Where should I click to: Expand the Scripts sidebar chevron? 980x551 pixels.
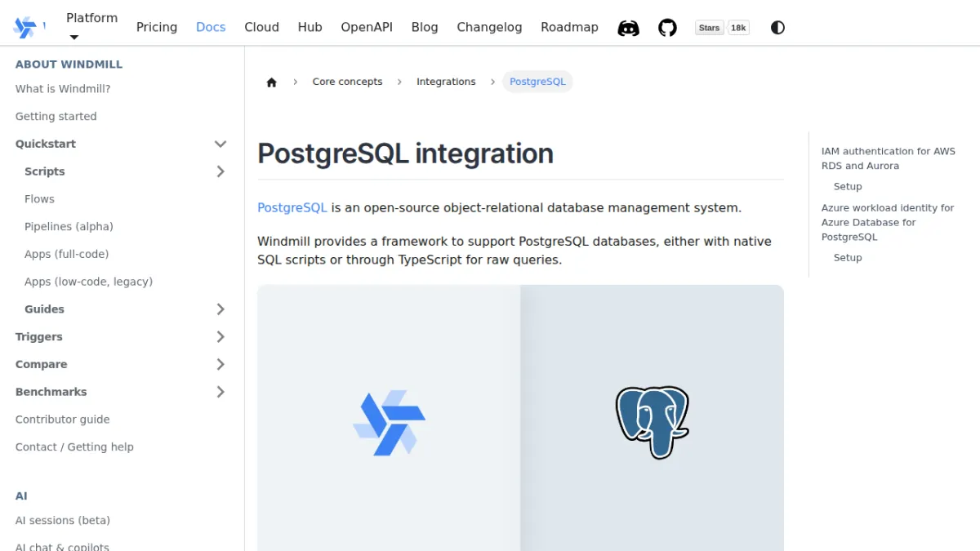coord(220,171)
